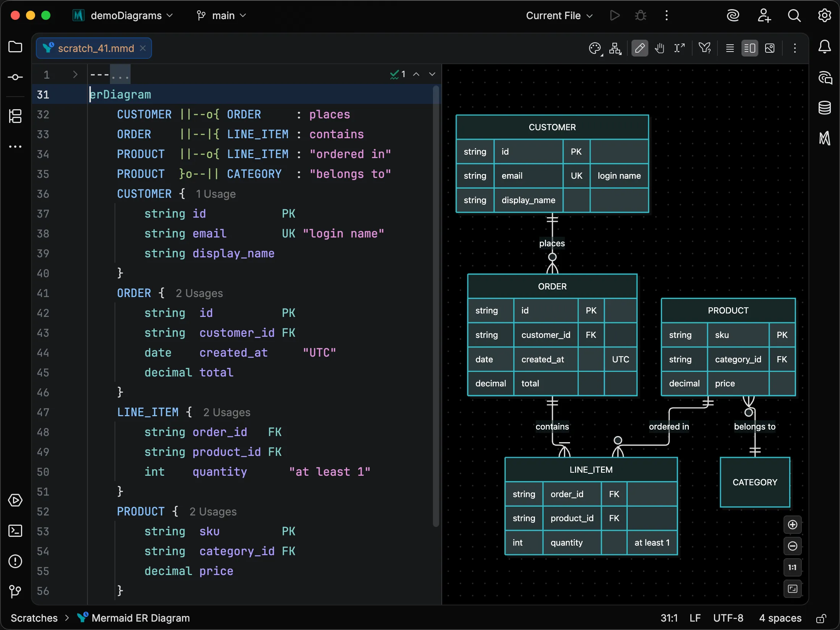Zoom in the diagram preview
This screenshot has height=630, width=840.
click(x=793, y=525)
